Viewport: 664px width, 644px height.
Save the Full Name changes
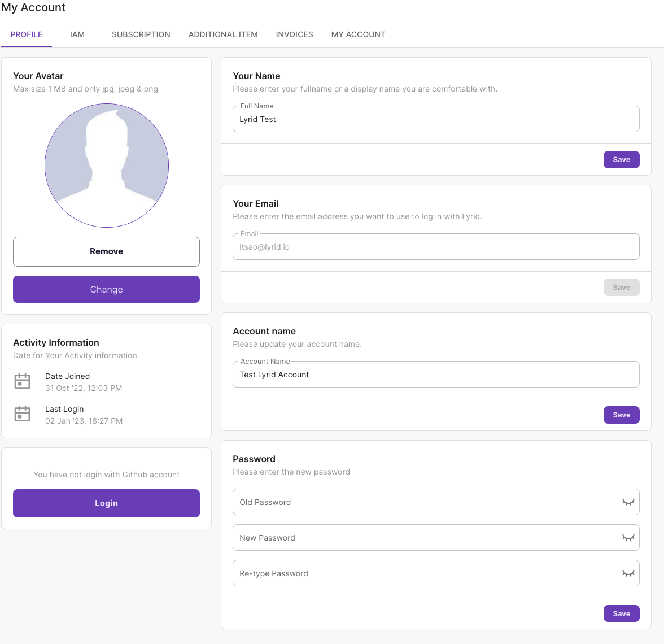pos(621,160)
